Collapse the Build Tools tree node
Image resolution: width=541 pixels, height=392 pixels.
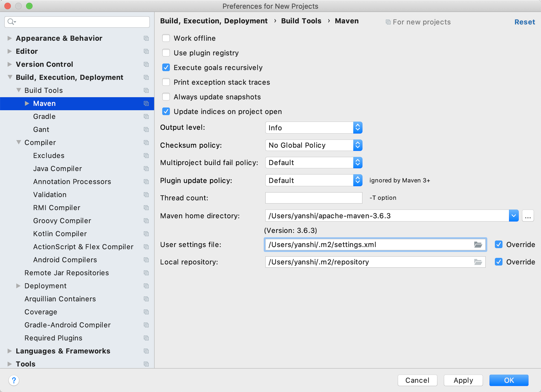pos(18,90)
